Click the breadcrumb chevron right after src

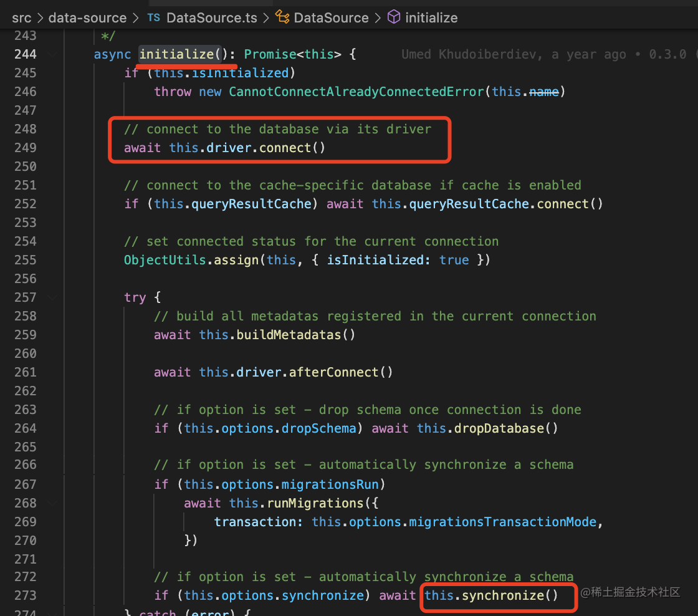click(x=40, y=17)
